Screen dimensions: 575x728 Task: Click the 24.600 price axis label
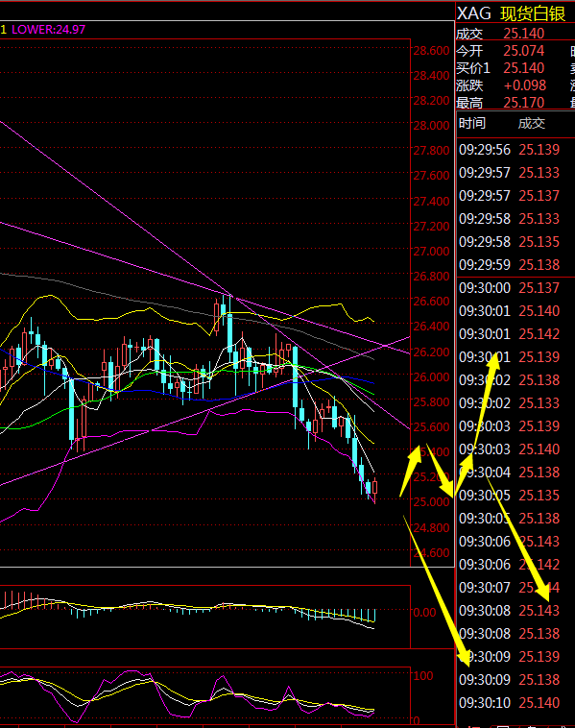pyautogui.click(x=431, y=552)
